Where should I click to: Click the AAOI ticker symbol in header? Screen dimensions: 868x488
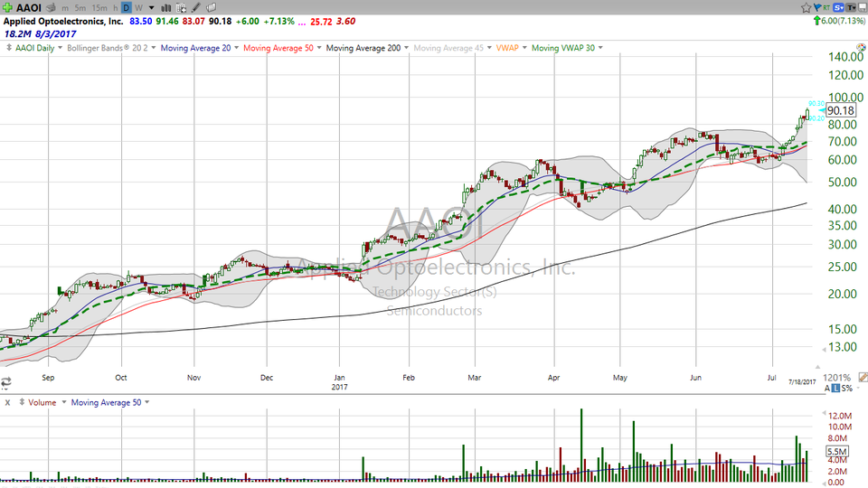29,8
